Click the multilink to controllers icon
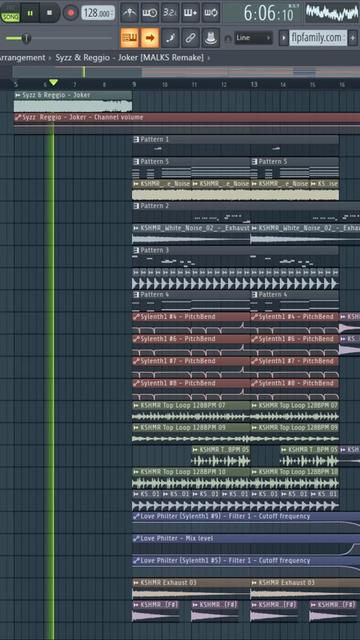 coord(211,38)
